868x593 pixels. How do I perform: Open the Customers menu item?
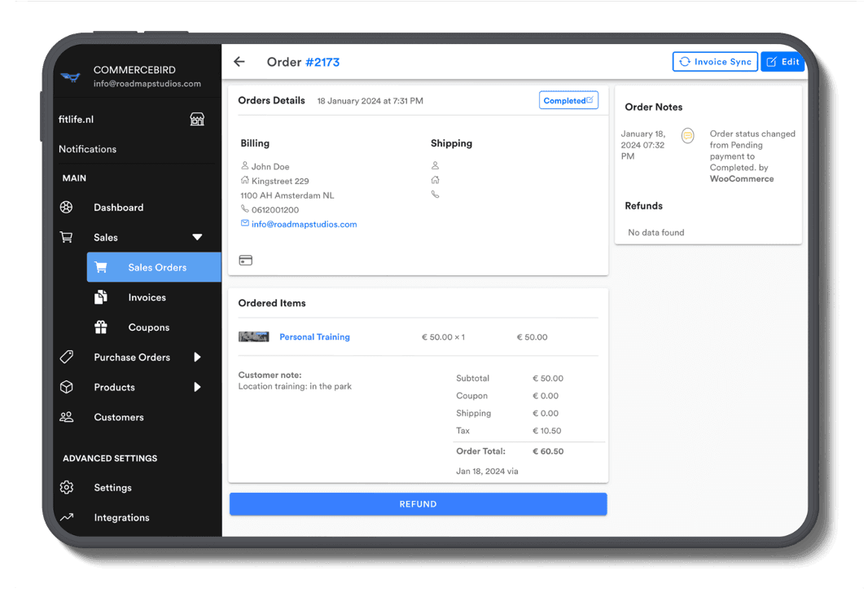[119, 417]
